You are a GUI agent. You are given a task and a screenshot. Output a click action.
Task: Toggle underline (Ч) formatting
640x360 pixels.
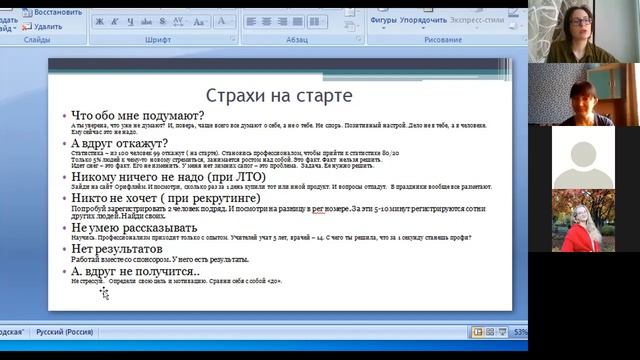tap(130, 22)
